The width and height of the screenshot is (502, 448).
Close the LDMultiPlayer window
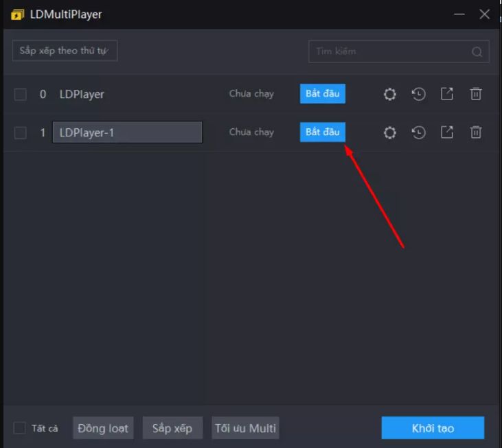pos(484,14)
